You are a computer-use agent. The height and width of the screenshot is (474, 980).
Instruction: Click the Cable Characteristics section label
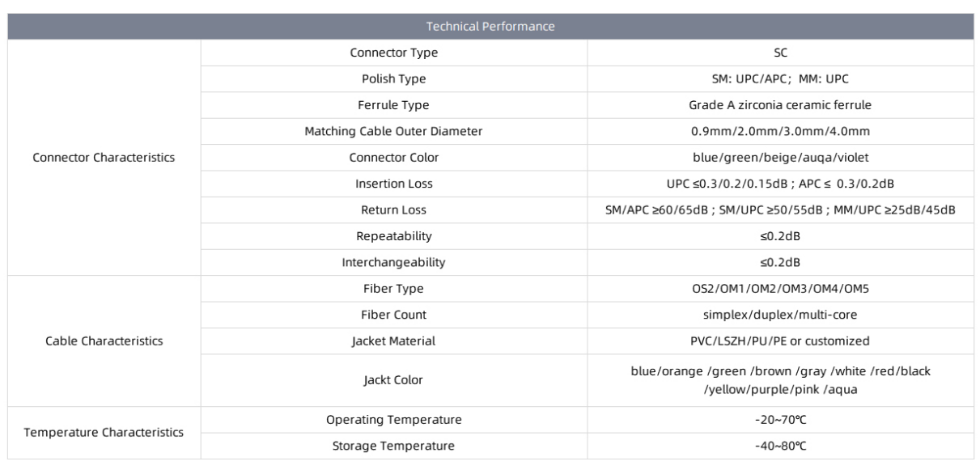pyautogui.click(x=104, y=341)
